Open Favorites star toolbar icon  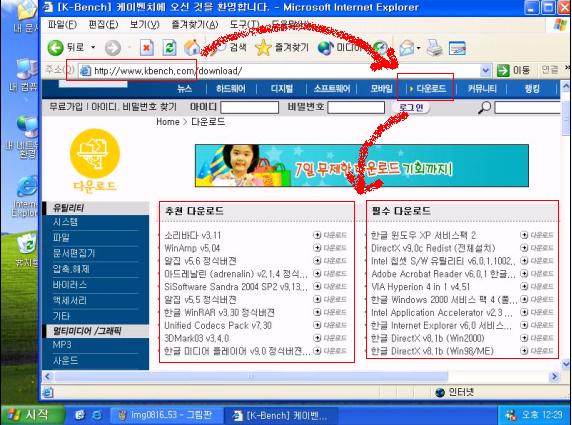(263, 48)
